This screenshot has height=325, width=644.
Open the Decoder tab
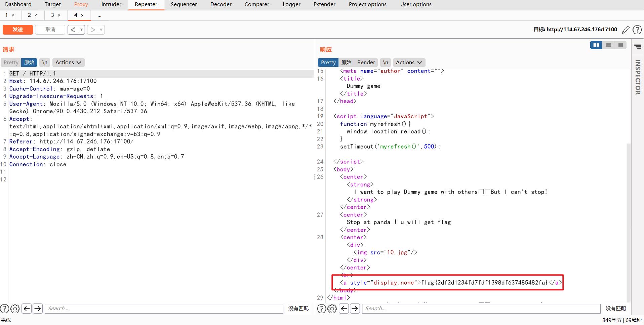coord(221,4)
